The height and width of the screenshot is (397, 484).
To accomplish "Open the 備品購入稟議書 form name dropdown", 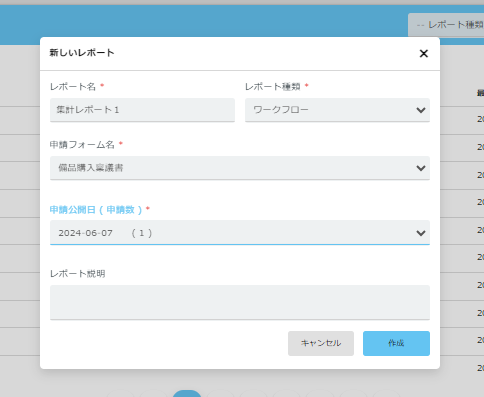I will click(x=240, y=168).
